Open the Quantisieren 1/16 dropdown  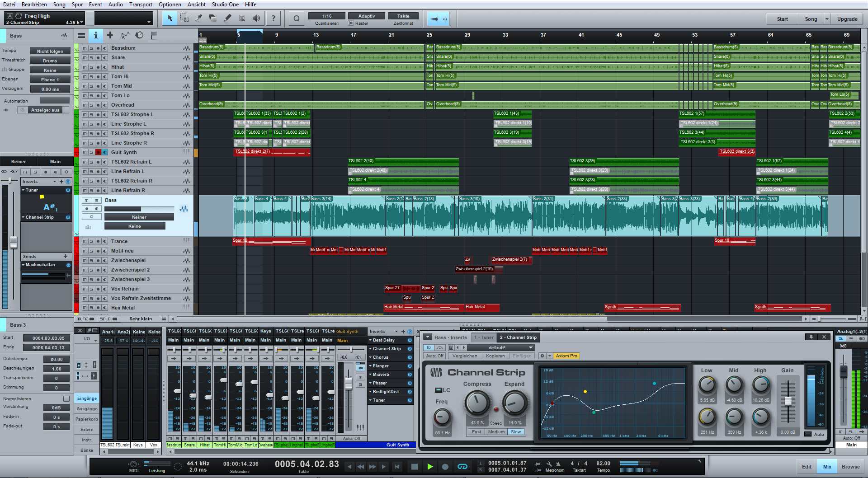tap(327, 16)
